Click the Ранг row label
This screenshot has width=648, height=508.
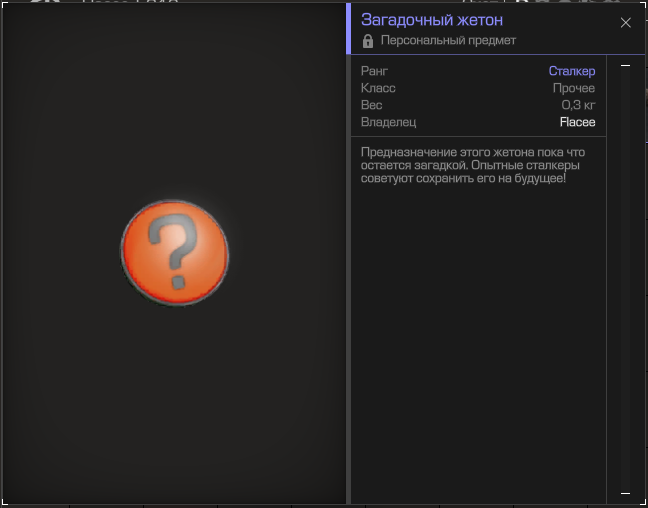click(x=374, y=71)
